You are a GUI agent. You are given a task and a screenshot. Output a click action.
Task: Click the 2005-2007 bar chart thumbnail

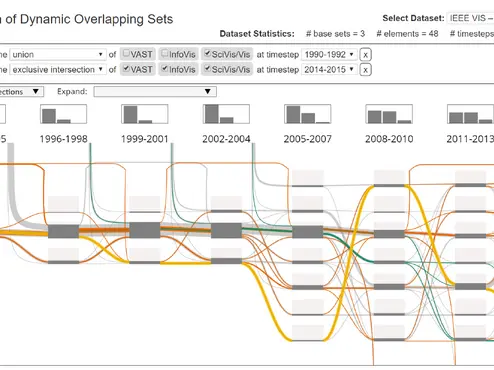pos(307,114)
